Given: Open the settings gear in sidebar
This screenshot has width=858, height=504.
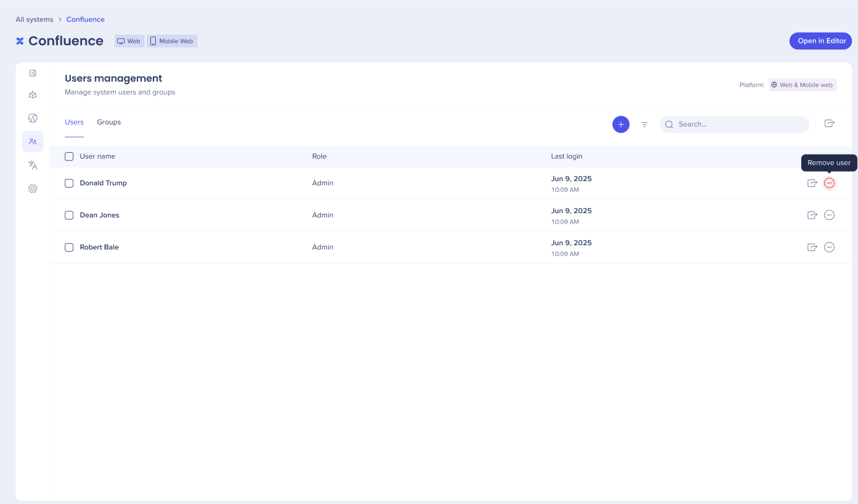Looking at the screenshot, I should (x=33, y=189).
